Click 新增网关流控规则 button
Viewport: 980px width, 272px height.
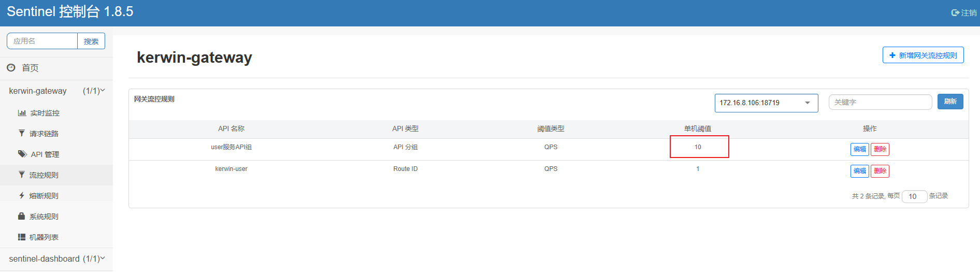(x=923, y=55)
